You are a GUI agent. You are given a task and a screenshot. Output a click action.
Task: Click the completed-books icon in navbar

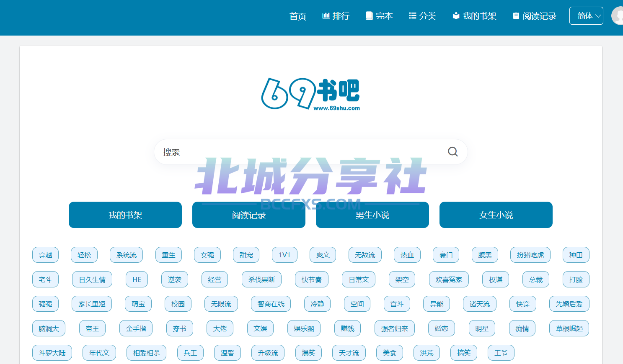pyautogui.click(x=369, y=16)
